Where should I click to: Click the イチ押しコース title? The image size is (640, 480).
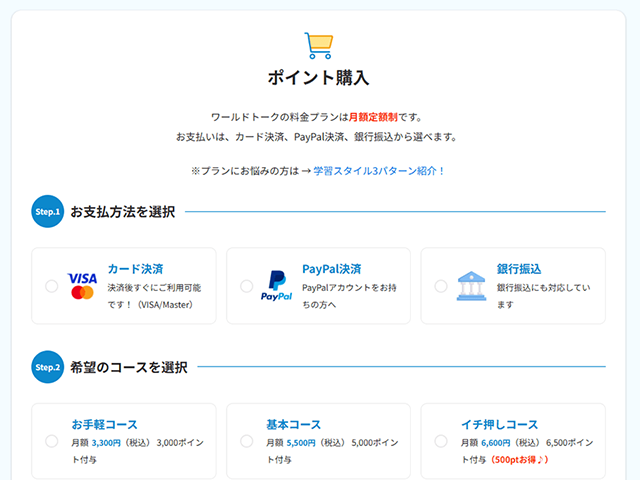(x=500, y=424)
